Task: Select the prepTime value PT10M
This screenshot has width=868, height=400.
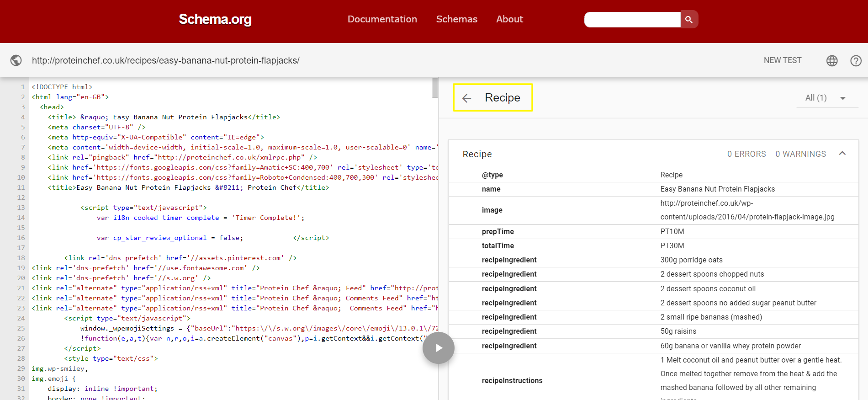Action: click(x=672, y=232)
